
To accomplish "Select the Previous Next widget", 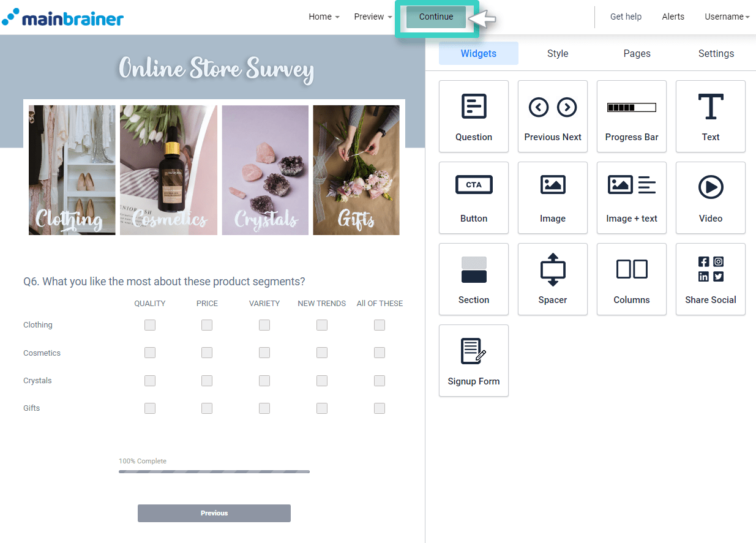I will pyautogui.click(x=552, y=116).
